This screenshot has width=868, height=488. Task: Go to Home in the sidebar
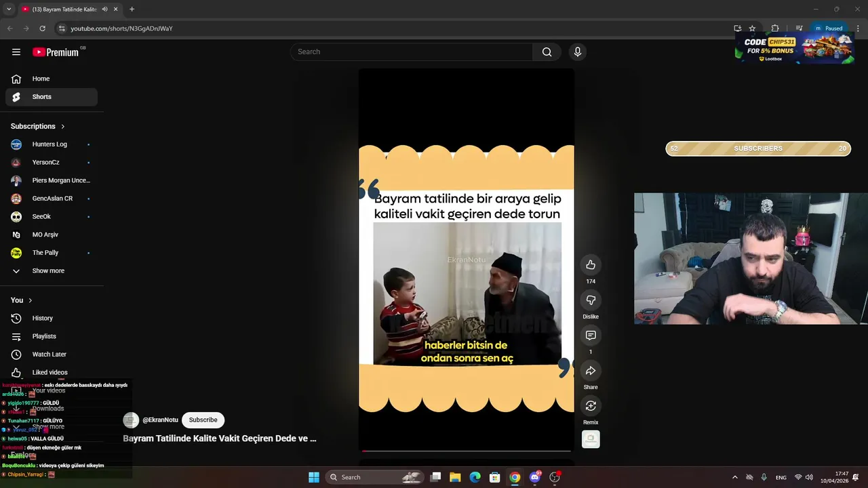point(52,79)
